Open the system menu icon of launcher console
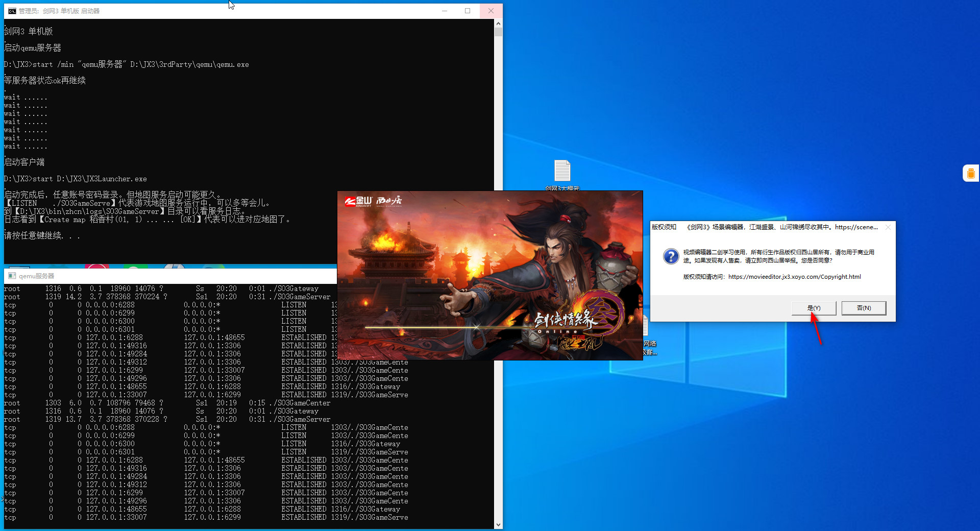This screenshot has height=531, width=980. pyautogui.click(x=12, y=11)
